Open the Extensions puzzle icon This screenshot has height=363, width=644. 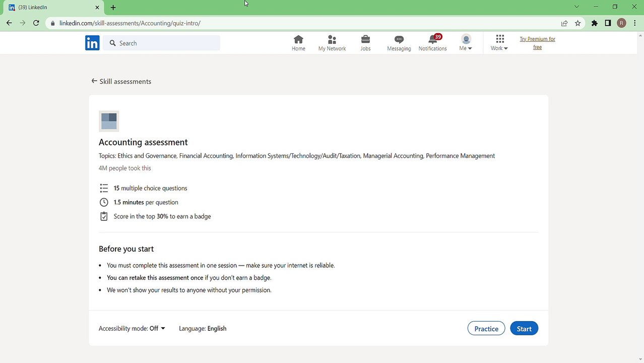595,23
